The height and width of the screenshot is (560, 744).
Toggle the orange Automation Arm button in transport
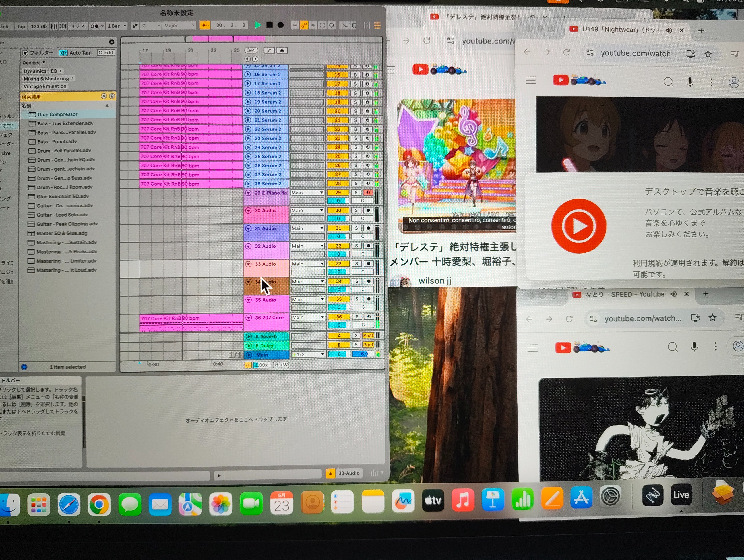pyautogui.click(x=304, y=25)
